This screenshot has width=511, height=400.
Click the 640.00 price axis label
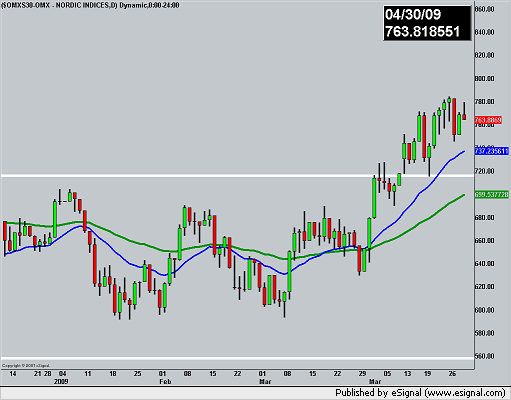coord(484,264)
